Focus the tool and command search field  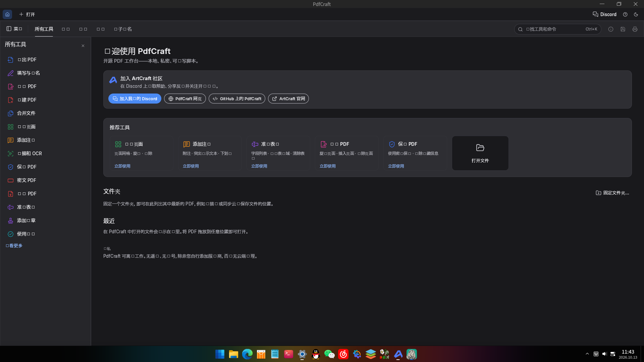(557, 29)
